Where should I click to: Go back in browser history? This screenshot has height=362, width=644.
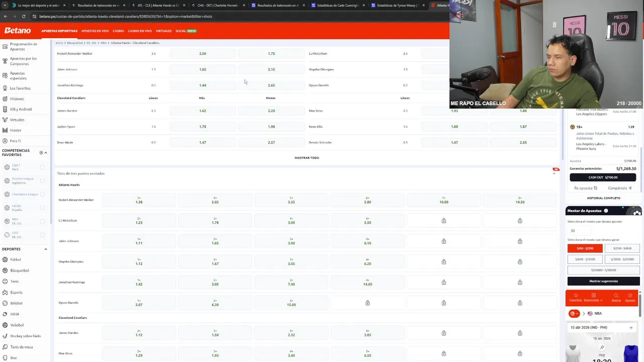point(6,16)
